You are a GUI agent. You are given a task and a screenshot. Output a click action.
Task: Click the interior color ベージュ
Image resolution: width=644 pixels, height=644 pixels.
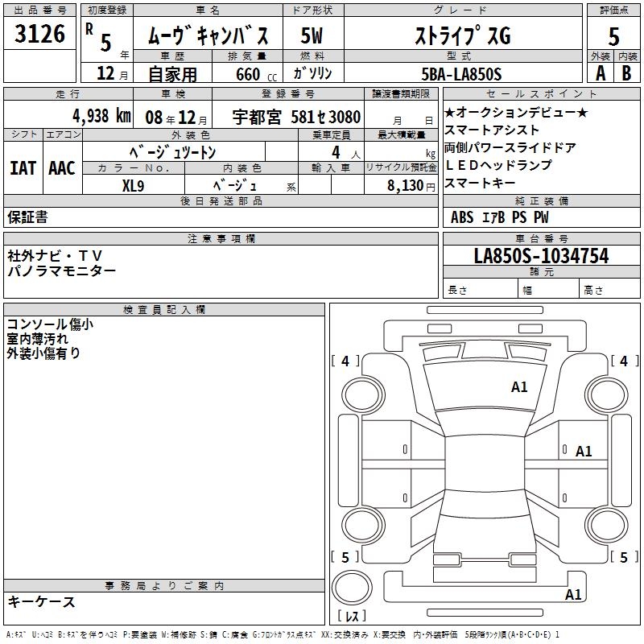click(x=234, y=186)
